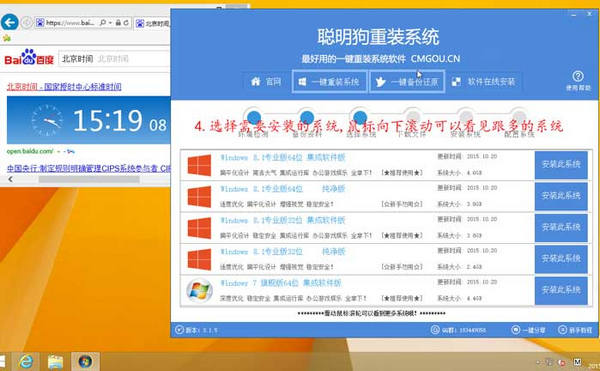The image size is (600, 371).
Task: Open title Windows 8.1专业版32位 集成软件版
Action: 283,220
